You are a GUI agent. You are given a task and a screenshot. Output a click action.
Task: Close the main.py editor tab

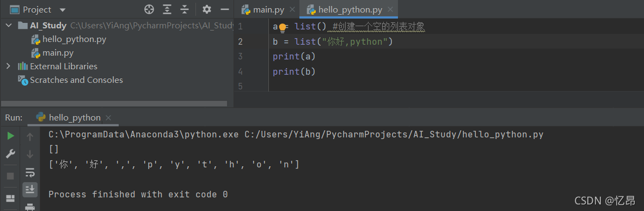pos(292,9)
